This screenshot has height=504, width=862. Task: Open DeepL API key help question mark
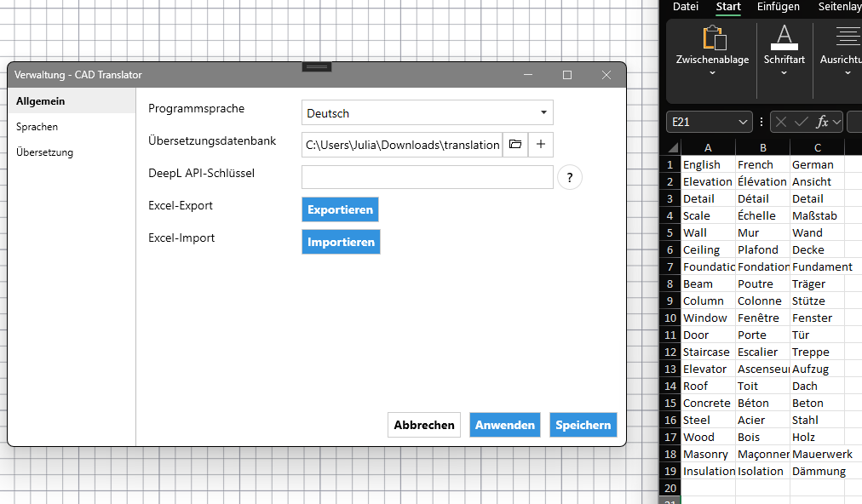pos(570,178)
